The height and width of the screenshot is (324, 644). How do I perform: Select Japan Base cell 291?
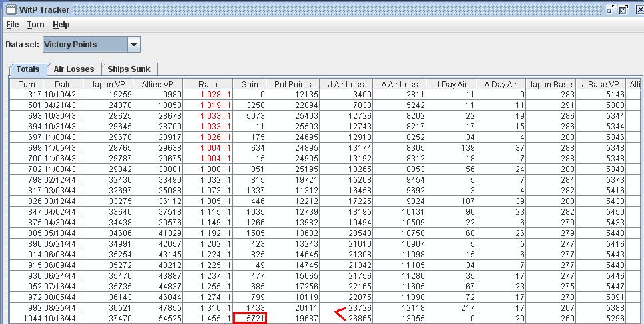550,105
